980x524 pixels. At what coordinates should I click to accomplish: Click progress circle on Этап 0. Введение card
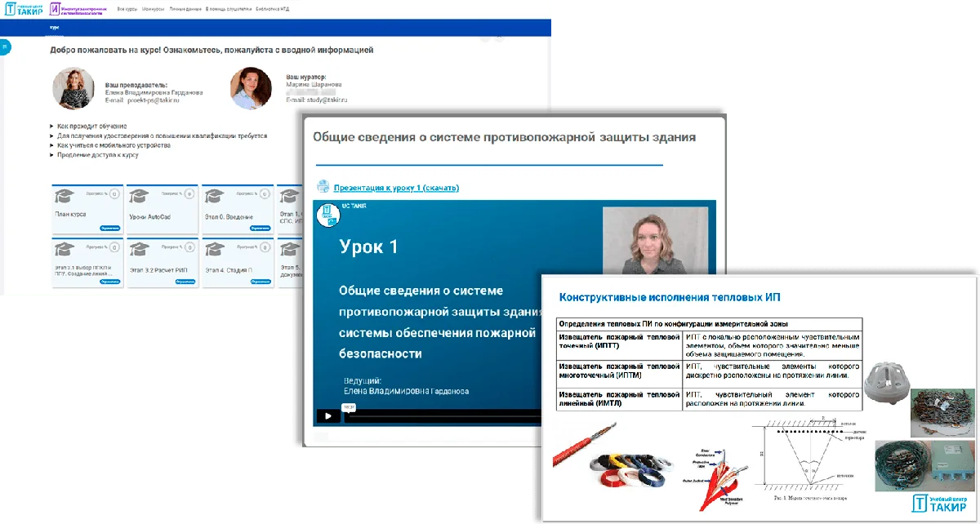pyautogui.click(x=263, y=194)
